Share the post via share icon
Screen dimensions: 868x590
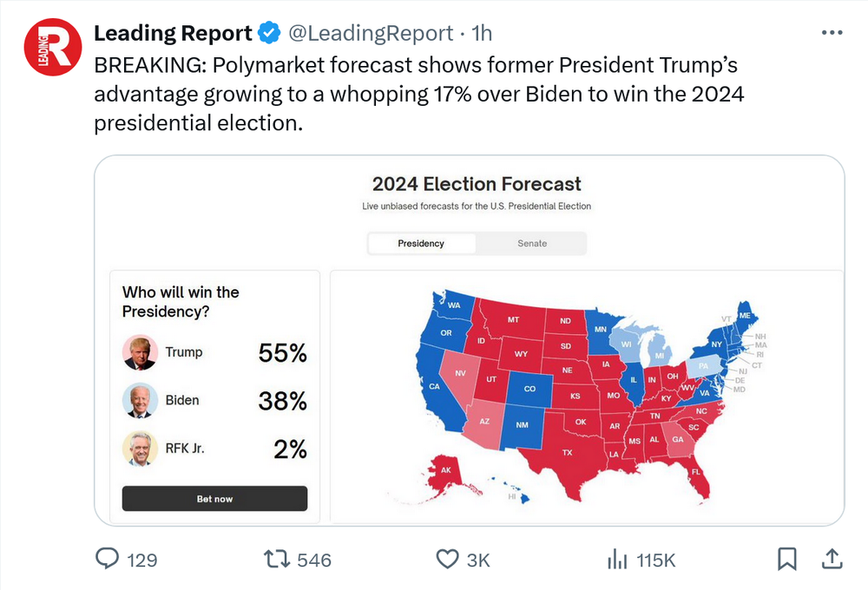click(831, 559)
